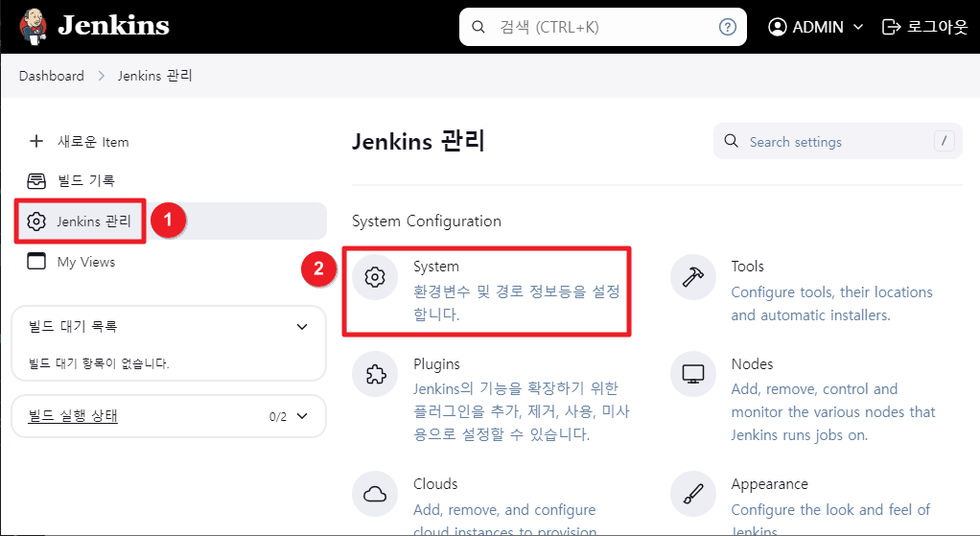This screenshot has height=536, width=980.
Task: Open the Clouds title
Action: pyautogui.click(x=435, y=484)
